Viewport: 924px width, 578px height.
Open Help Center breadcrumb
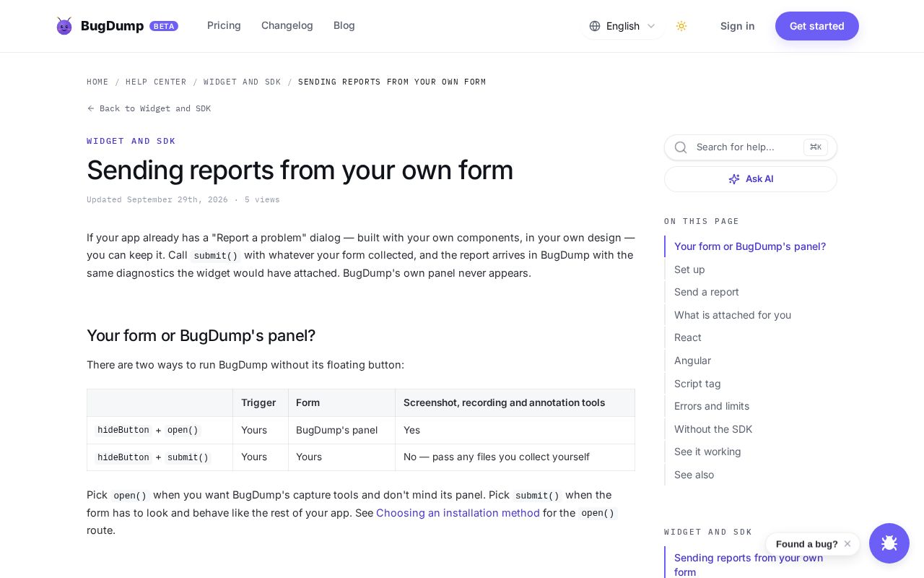click(x=156, y=82)
